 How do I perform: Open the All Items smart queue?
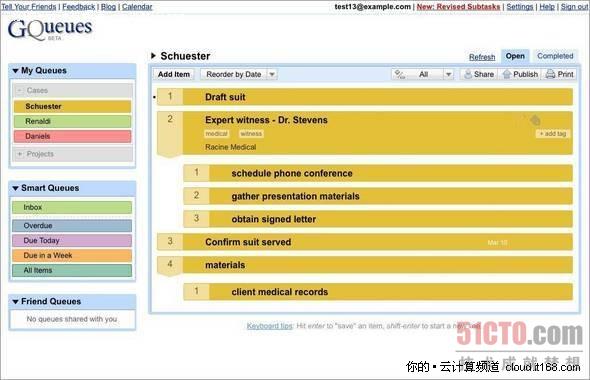72,270
